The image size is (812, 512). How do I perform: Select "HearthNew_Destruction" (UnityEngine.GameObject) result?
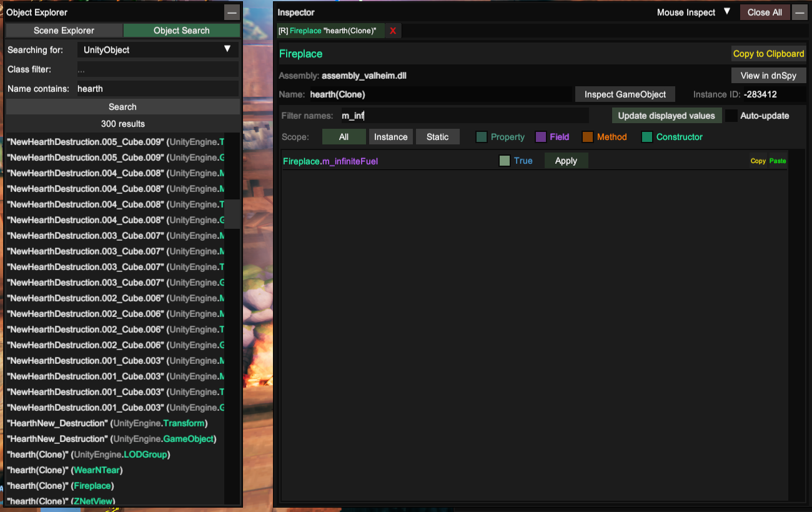click(x=111, y=439)
